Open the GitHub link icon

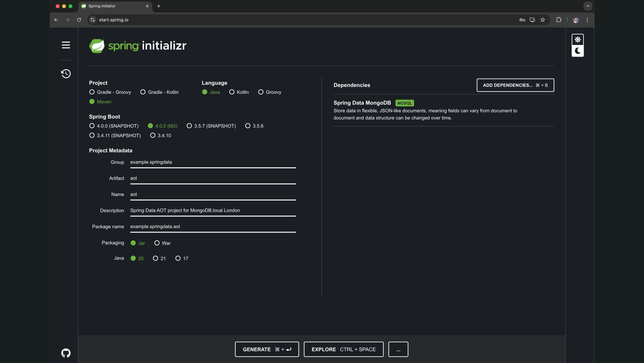pyautogui.click(x=66, y=353)
